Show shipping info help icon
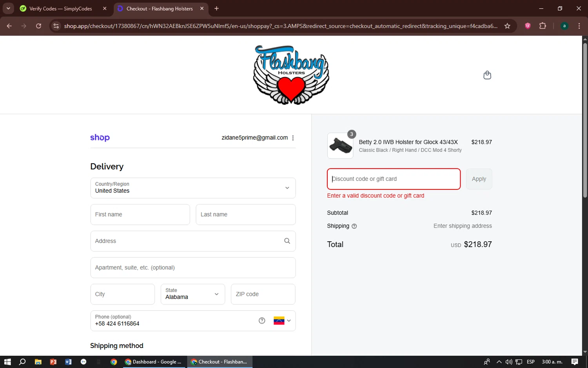 click(354, 226)
